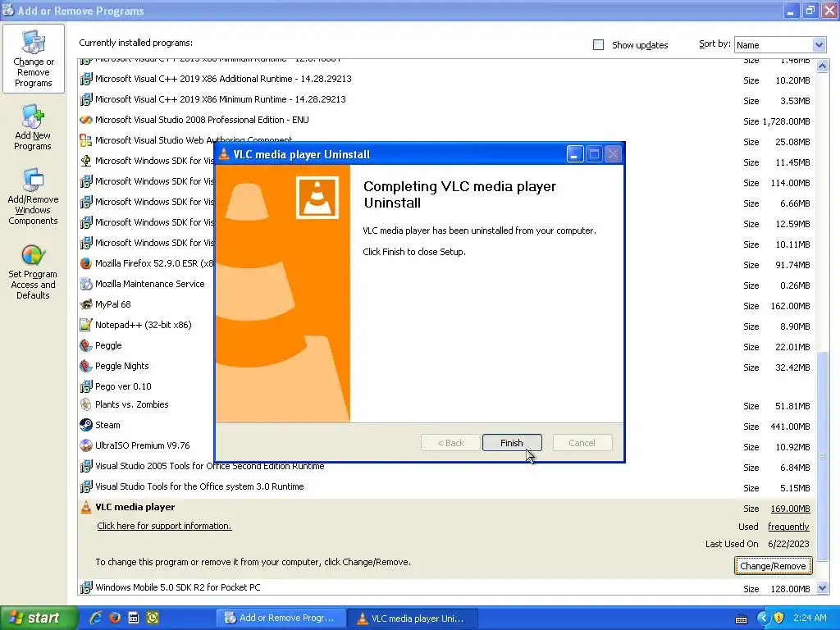This screenshot has height=630, width=840.
Task: Click Finish to close VLC uninstaller
Action: coord(512,443)
